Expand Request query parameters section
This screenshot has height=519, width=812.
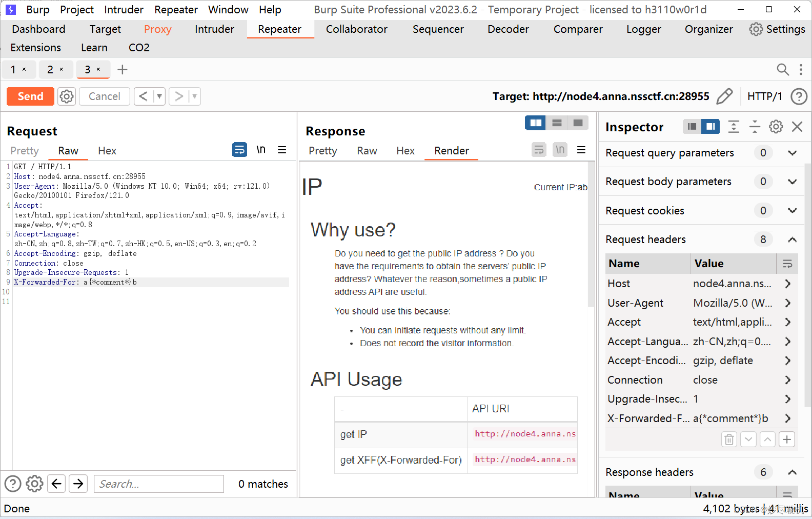coord(793,153)
